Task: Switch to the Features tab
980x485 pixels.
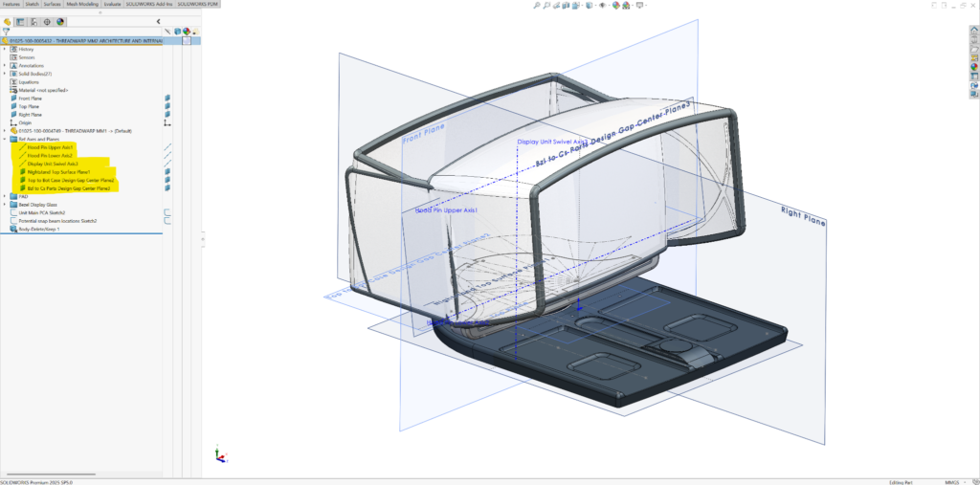Action: (x=11, y=4)
